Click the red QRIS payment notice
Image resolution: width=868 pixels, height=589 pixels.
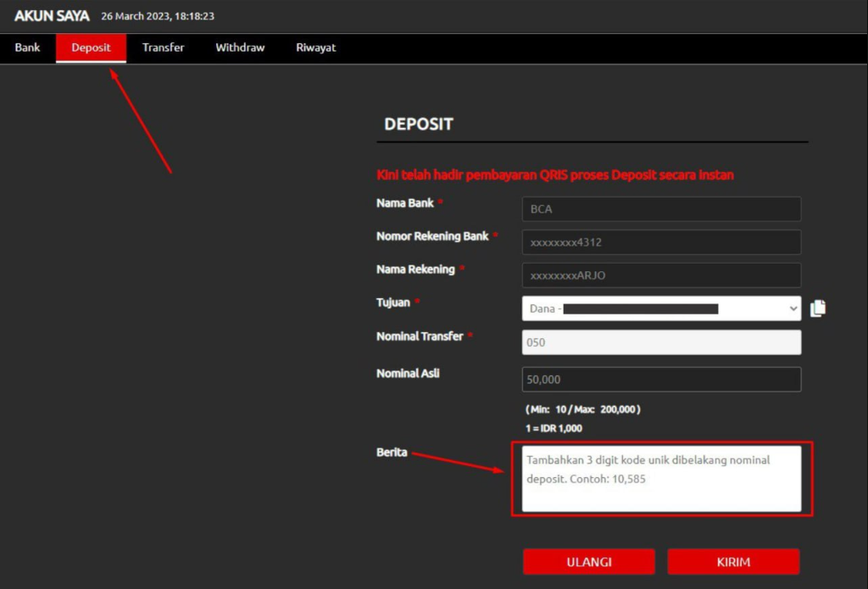(x=555, y=175)
